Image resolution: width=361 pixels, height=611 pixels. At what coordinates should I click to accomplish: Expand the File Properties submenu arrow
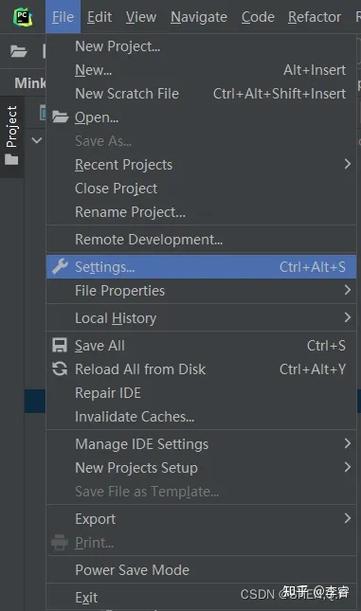(x=347, y=290)
